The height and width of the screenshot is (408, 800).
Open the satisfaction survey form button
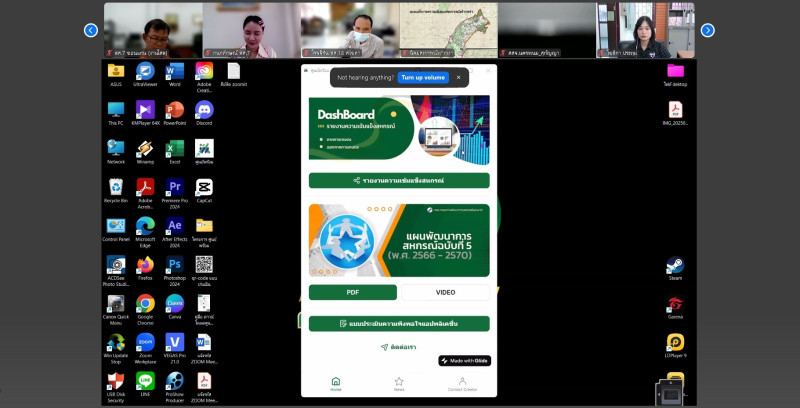399,324
